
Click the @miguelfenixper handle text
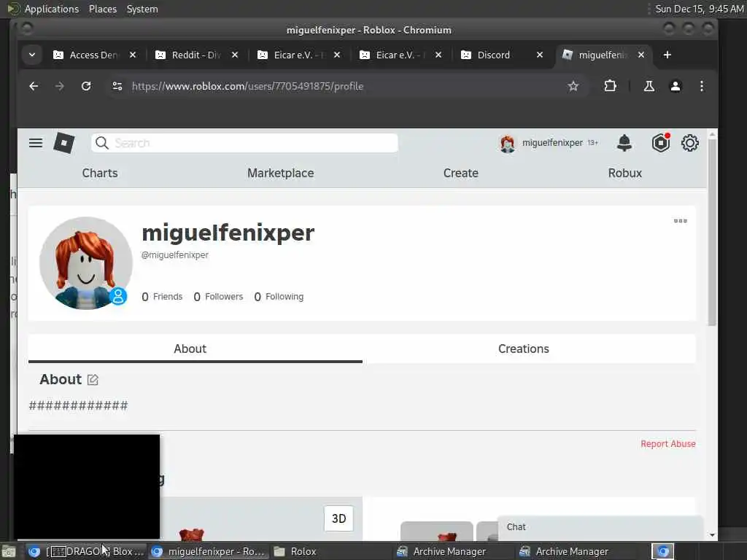(175, 254)
